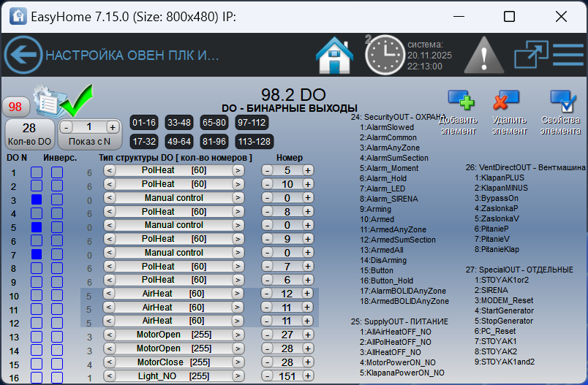588x385 pixels.
Task: Toggle the first checkbox for DO 10
Action: pos(37,295)
